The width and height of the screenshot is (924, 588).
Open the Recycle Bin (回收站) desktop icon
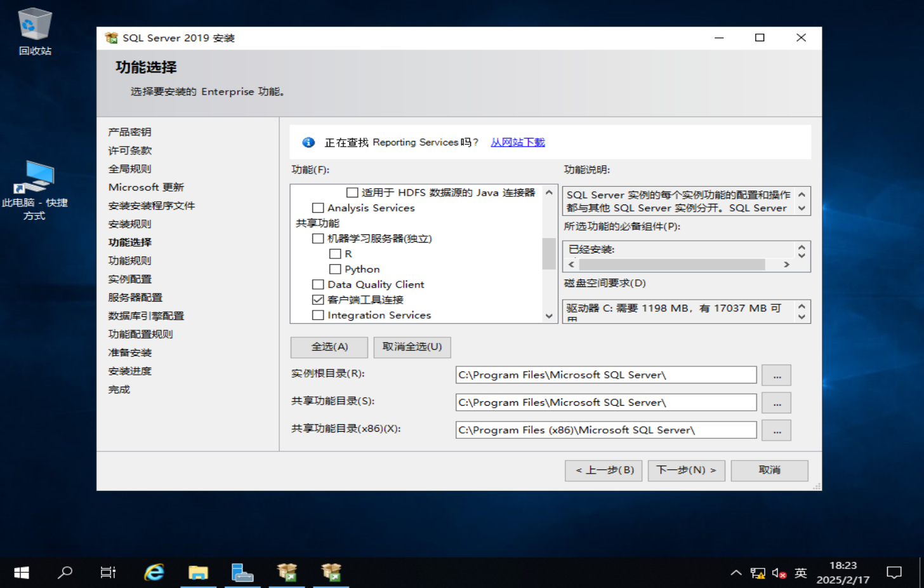tap(34, 32)
